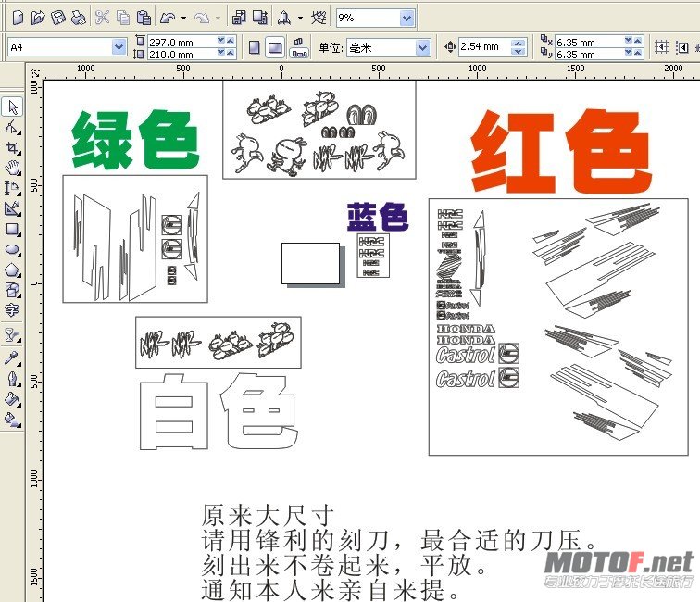Select the Smart drawing tool

click(13, 208)
